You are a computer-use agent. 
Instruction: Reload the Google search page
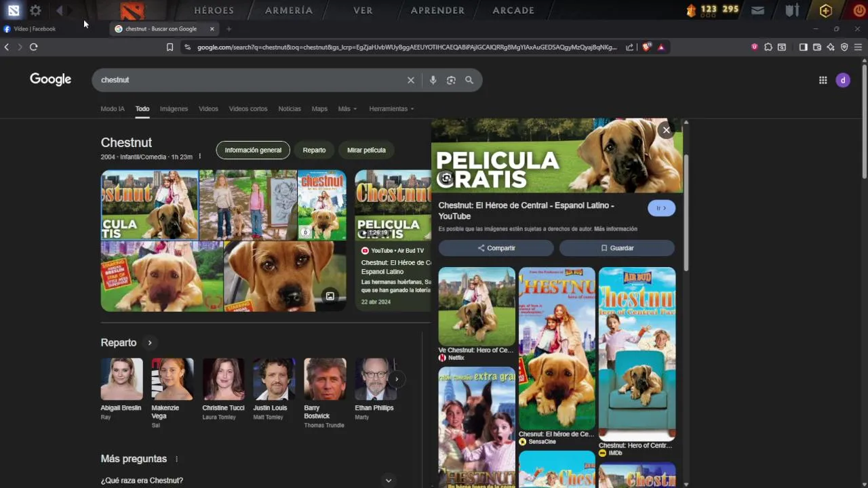coord(33,47)
